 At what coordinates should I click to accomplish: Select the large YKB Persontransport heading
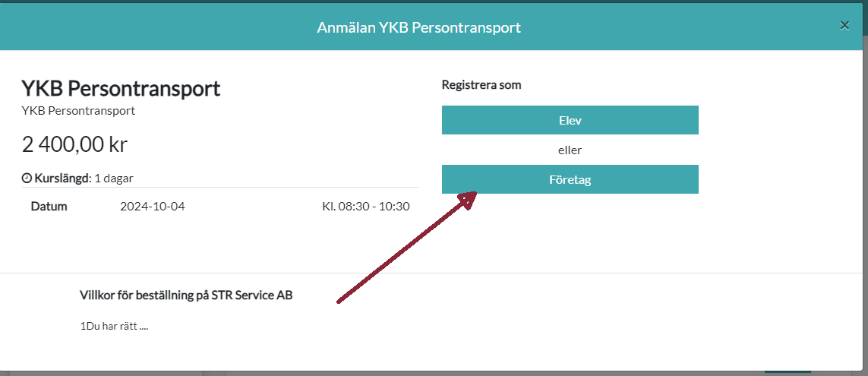[x=121, y=89]
